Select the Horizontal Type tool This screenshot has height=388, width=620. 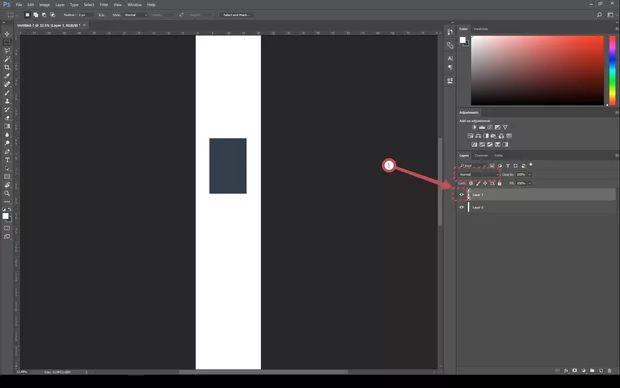pos(7,160)
